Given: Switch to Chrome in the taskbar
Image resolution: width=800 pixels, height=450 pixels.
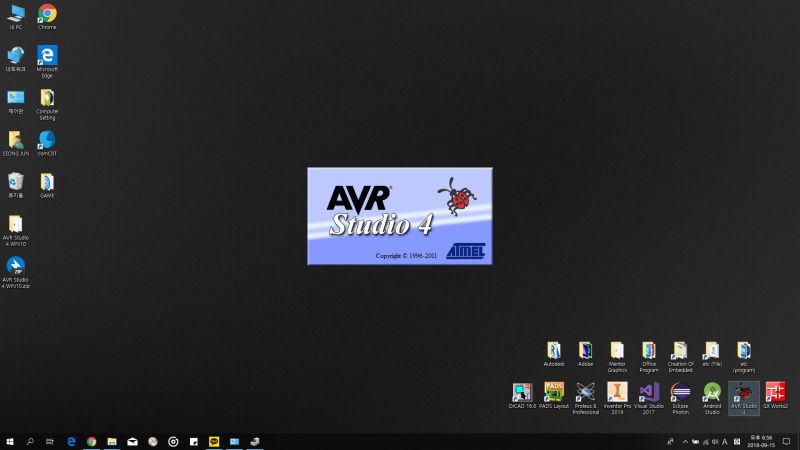Looking at the screenshot, I should (91, 442).
